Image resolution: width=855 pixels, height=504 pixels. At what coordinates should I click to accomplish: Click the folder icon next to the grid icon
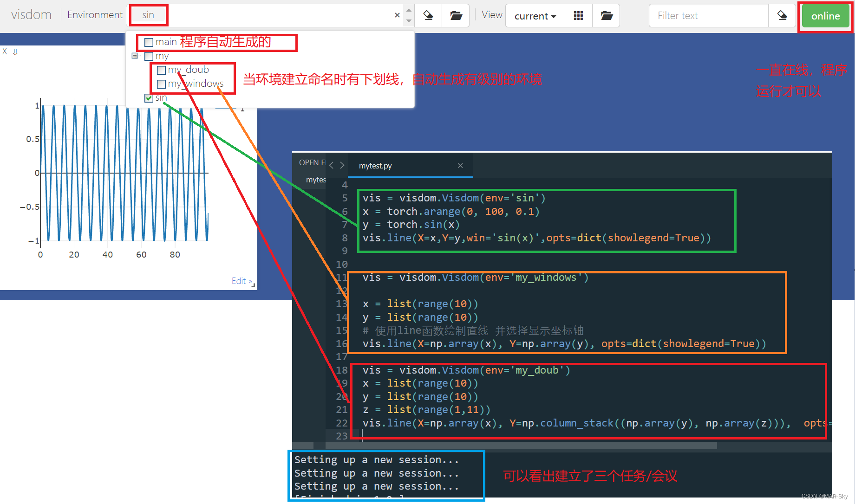tap(606, 15)
